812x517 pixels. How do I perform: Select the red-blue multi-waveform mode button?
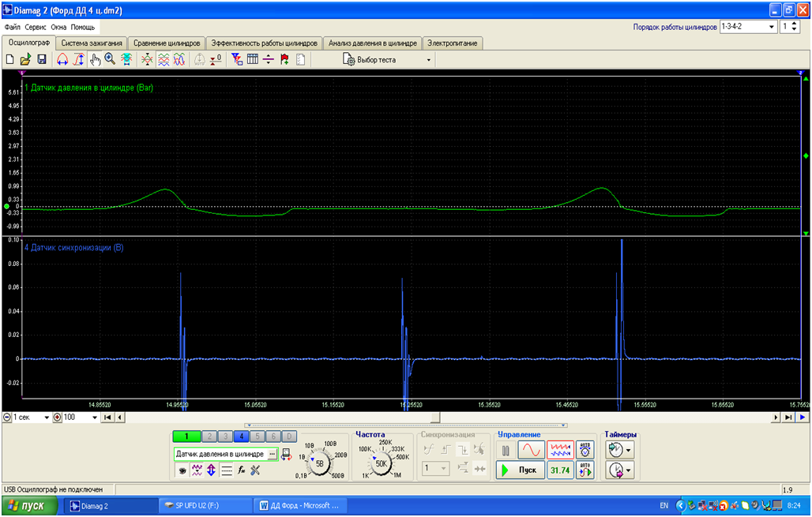pos(560,450)
